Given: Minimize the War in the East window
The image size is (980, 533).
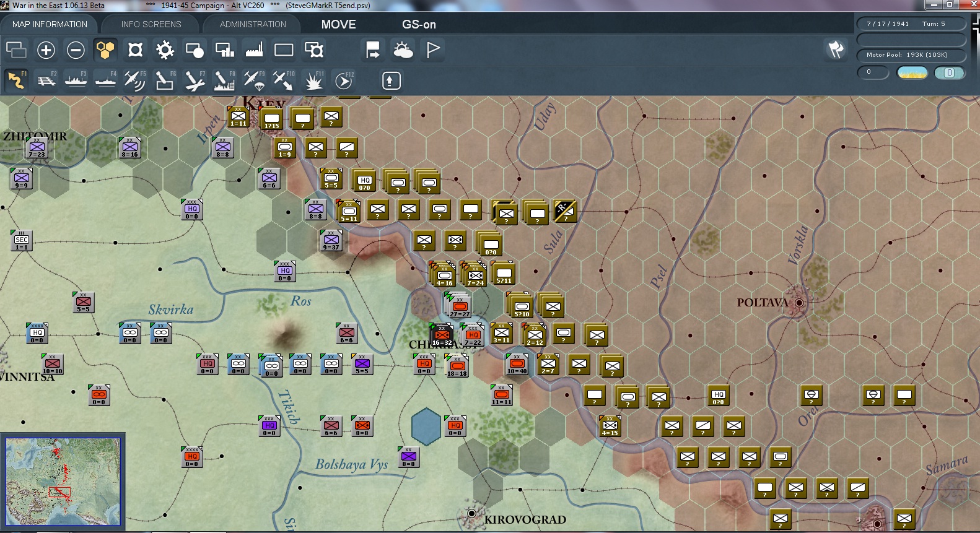Looking at the screenshot, I should tap(934, 5).
